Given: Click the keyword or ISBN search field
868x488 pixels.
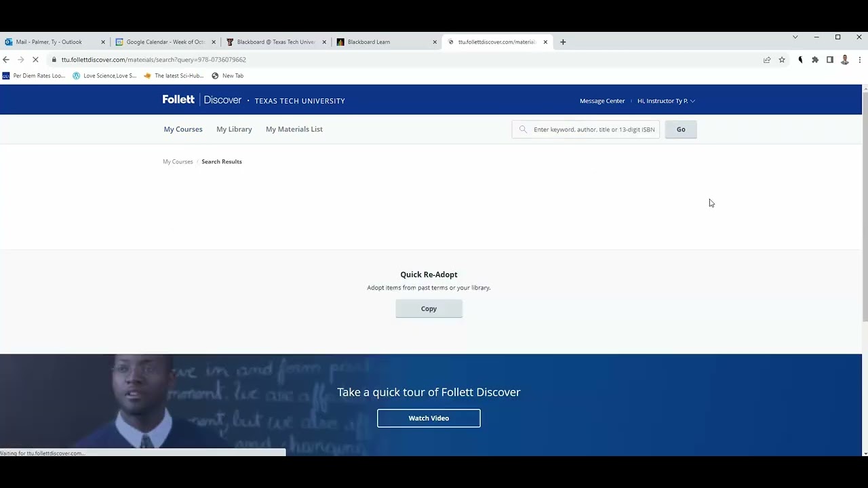Looking at the screenshot, I should (586, 129).
